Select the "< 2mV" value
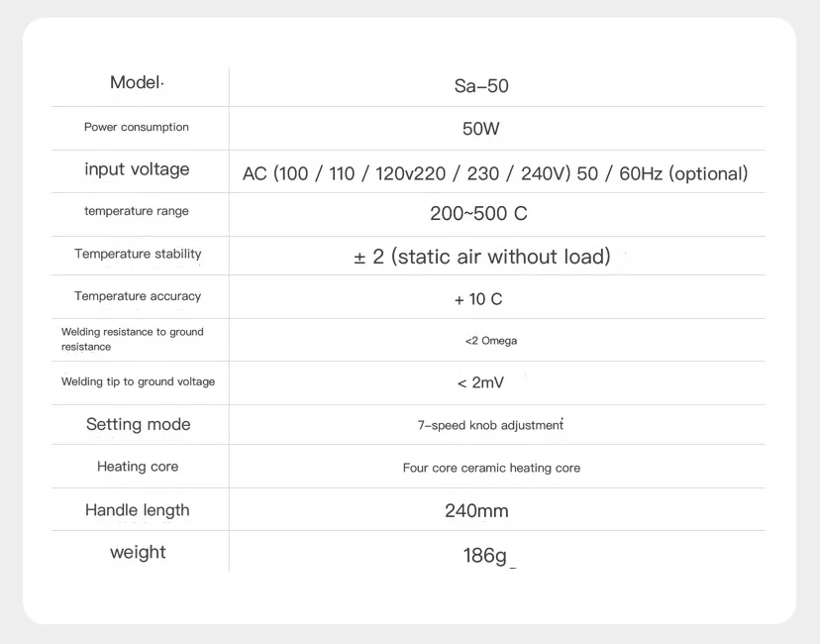 pyautogui.click(x=480, y=382)
